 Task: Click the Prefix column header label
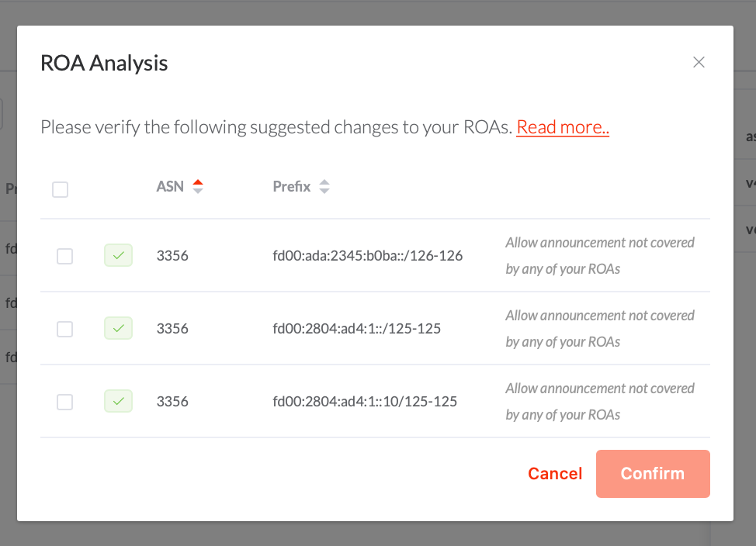coord(292,186)
